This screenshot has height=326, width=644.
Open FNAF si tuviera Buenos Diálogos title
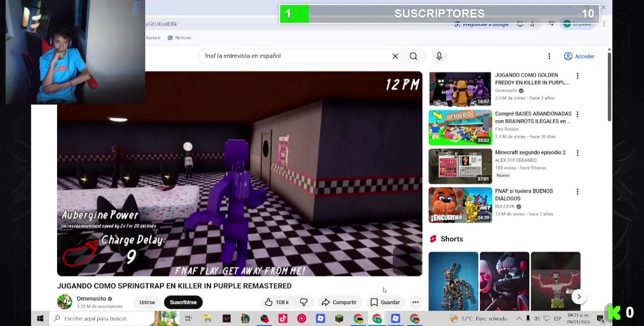524,195
